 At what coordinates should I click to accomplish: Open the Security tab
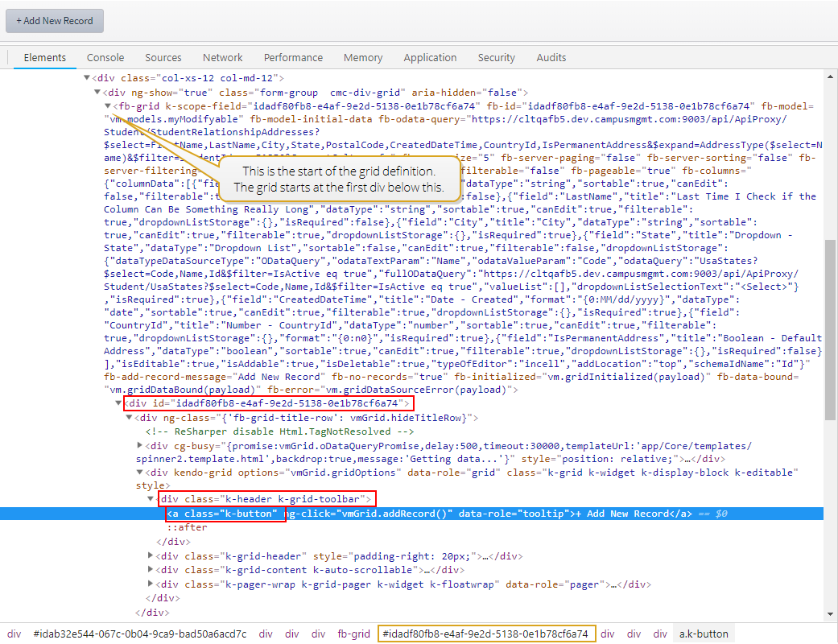tap(496, 58)
